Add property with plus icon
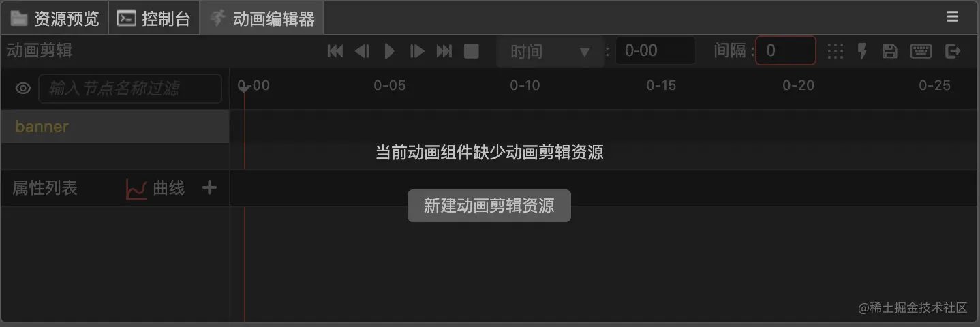The width and height of the screenshot is (980, 327). [209, 187]
